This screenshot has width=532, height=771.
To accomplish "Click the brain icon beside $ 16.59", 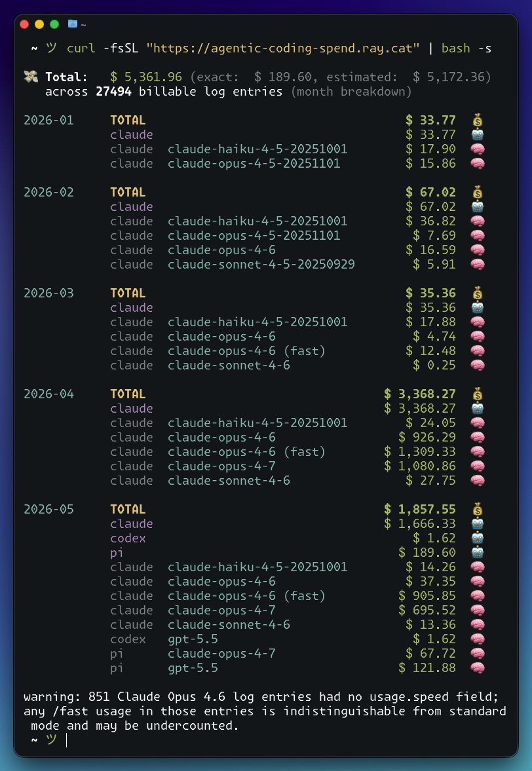I will (x=478, y=250).
